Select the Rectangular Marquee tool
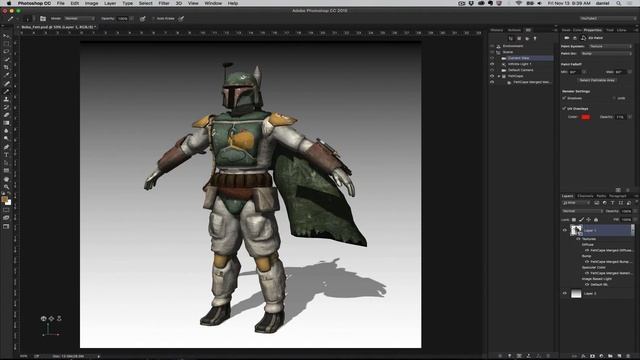Image resolution: width=640 pixels, height=360 pixels. tap(6, 44)
